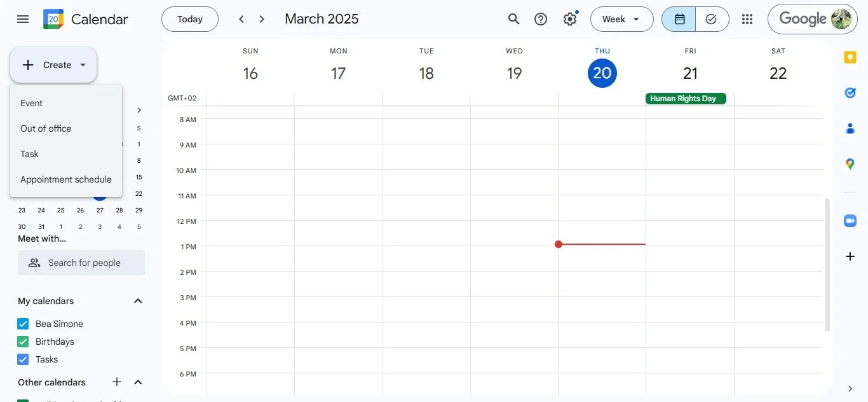
Task: Collapse the My calendars section
Action: 137,301
